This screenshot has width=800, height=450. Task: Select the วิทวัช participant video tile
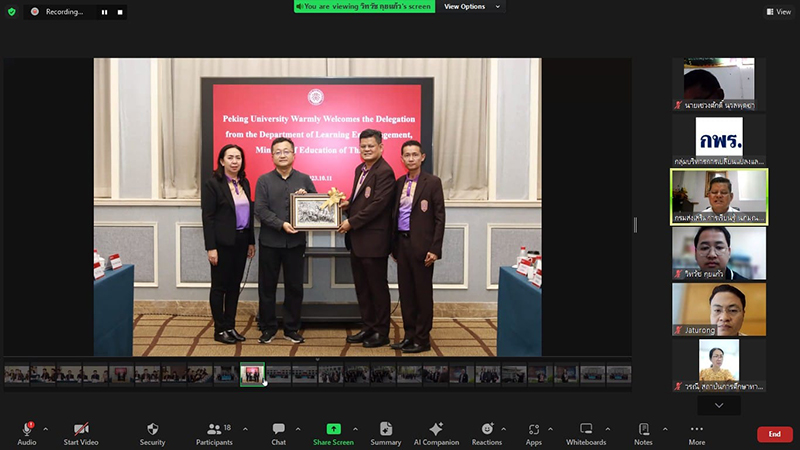pyautogui.click(x=719, y=254)
